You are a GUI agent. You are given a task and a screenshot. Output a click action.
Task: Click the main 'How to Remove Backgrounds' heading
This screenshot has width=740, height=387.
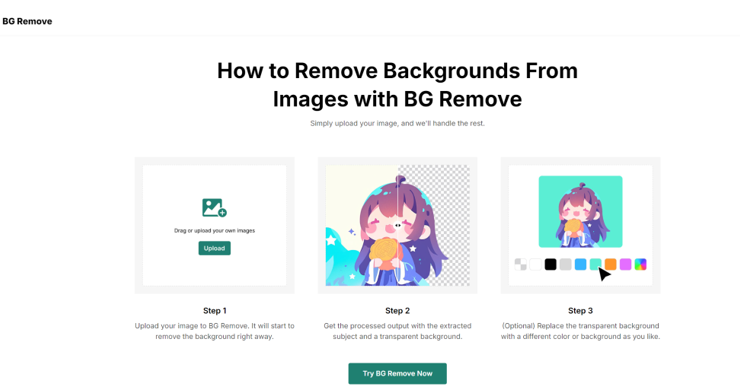click(x=397, y=85)
